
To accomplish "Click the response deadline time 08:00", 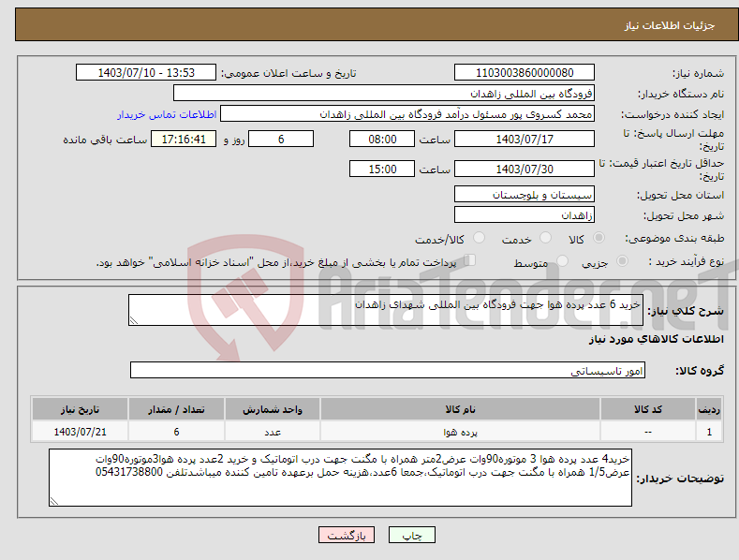I will coord(382,139).
